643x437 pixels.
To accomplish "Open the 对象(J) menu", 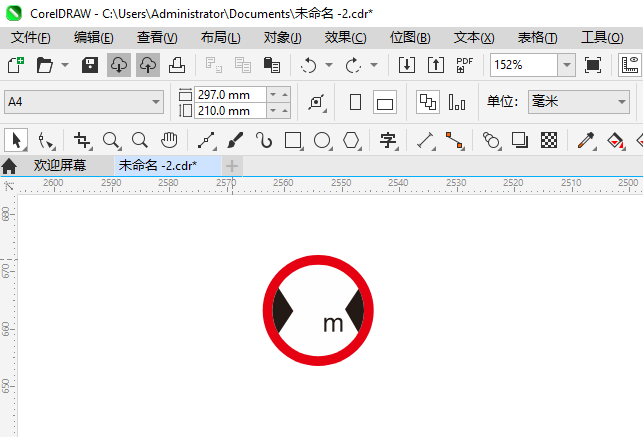I will (x=283, y=38).
